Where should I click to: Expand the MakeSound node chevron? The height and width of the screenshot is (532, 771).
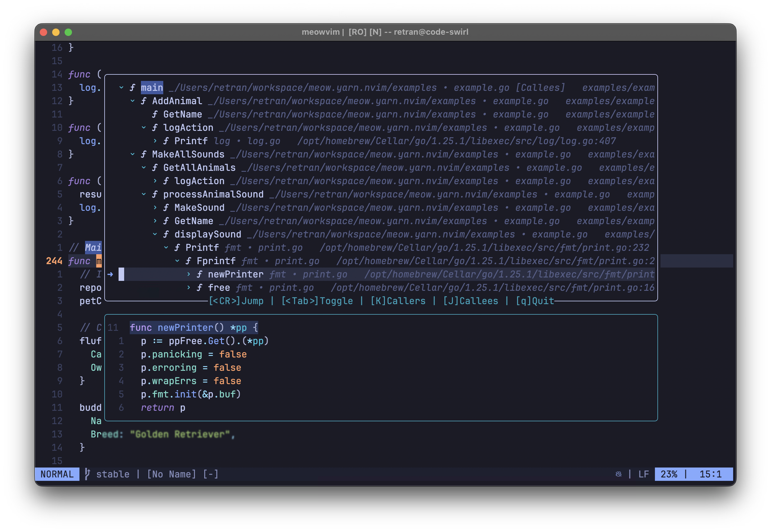pos(155,208)
